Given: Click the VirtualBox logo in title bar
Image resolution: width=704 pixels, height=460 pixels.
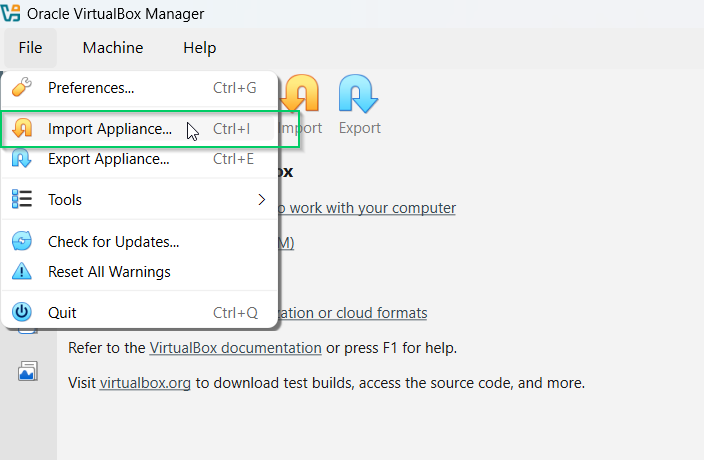Looking at the screenshot, I should 11,13.
